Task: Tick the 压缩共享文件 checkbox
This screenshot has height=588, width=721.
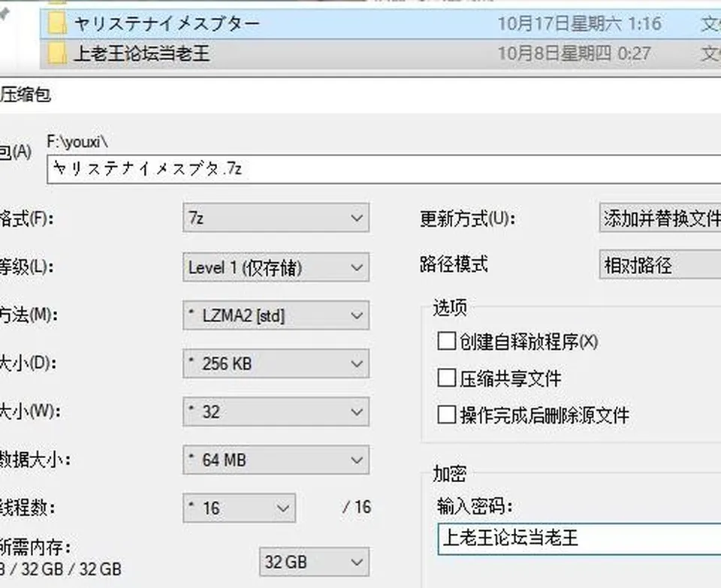Action: tap(446, 378)
